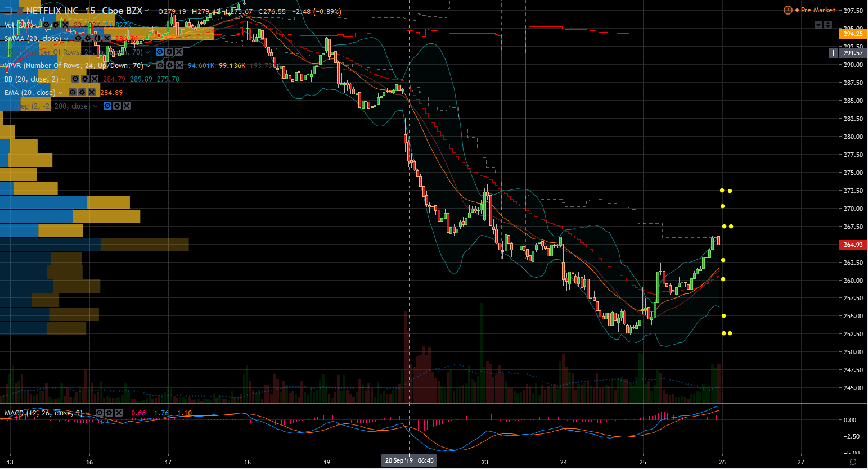Hide the BB (20, close, 2) indicator
868x470 pixels.
pos(75,79)
